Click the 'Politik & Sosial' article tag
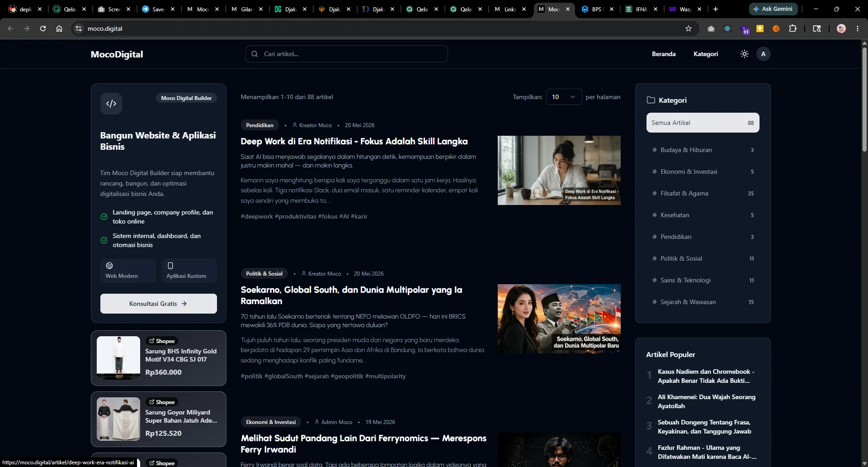 click(x=264, y=273)
